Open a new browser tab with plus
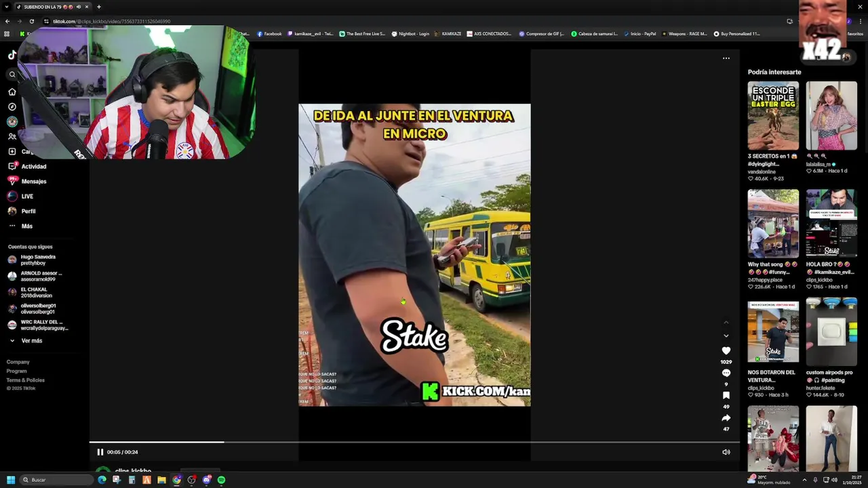This screenshot has width=868, height=488. [99, 7]
